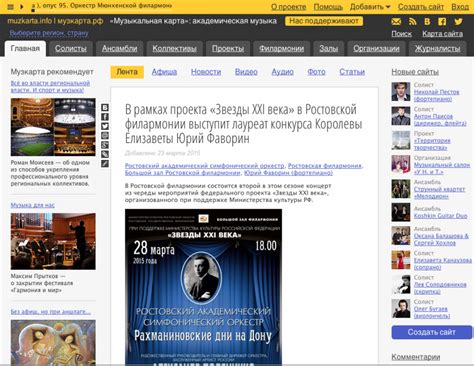Click the sixth share icon in side strip
This screenshot has height=366, width=474.
click(105, 154)
